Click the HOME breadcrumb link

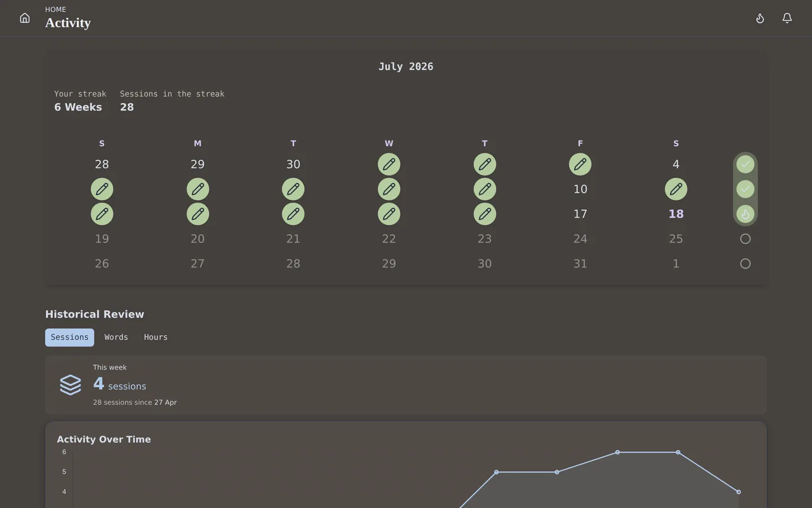point(56,10)
